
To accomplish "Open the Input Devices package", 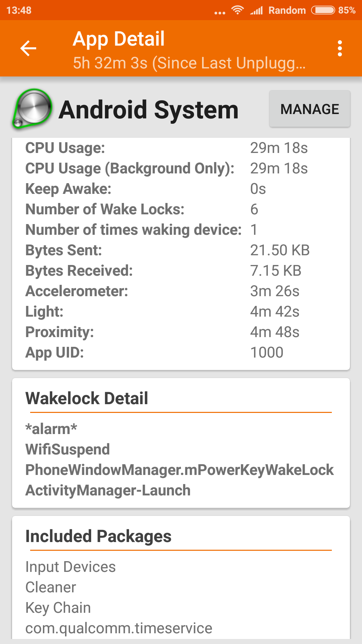I will [x=70, y=567].
